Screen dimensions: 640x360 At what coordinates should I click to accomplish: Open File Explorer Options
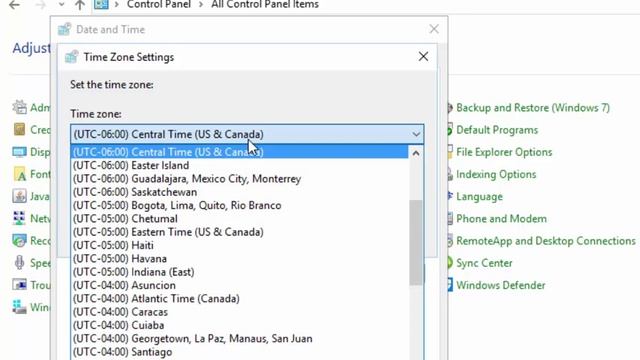pyautogui.click(x=504, y=152)
